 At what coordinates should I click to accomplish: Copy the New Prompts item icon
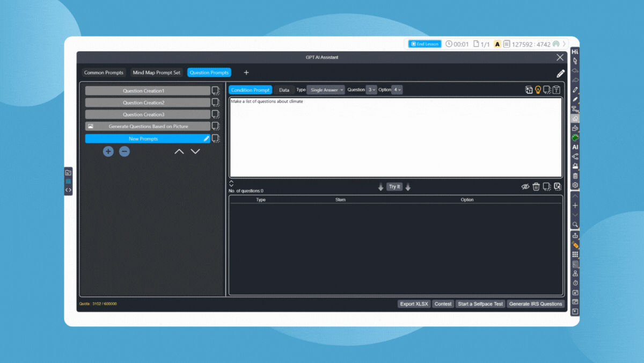(216, 139)
